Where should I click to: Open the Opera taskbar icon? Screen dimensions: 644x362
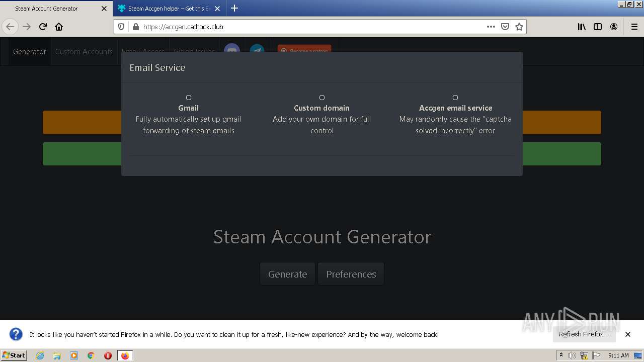(x=108, y=355)
